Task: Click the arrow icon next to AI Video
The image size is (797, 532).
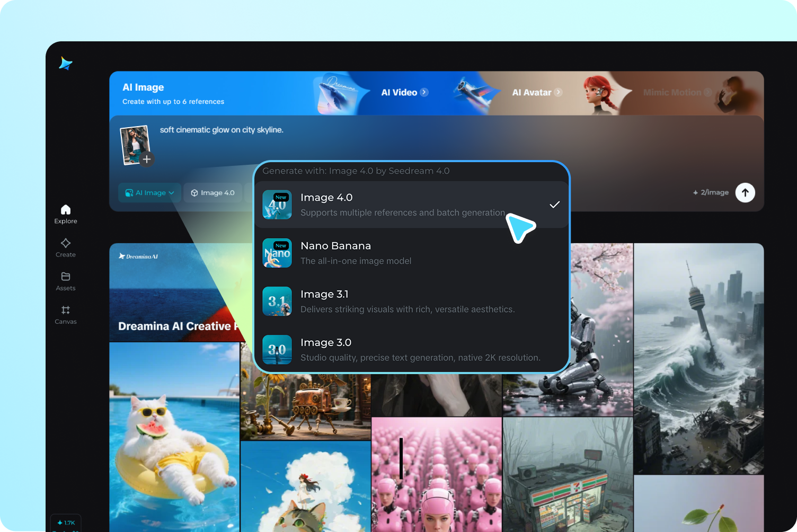Action: 424,92
